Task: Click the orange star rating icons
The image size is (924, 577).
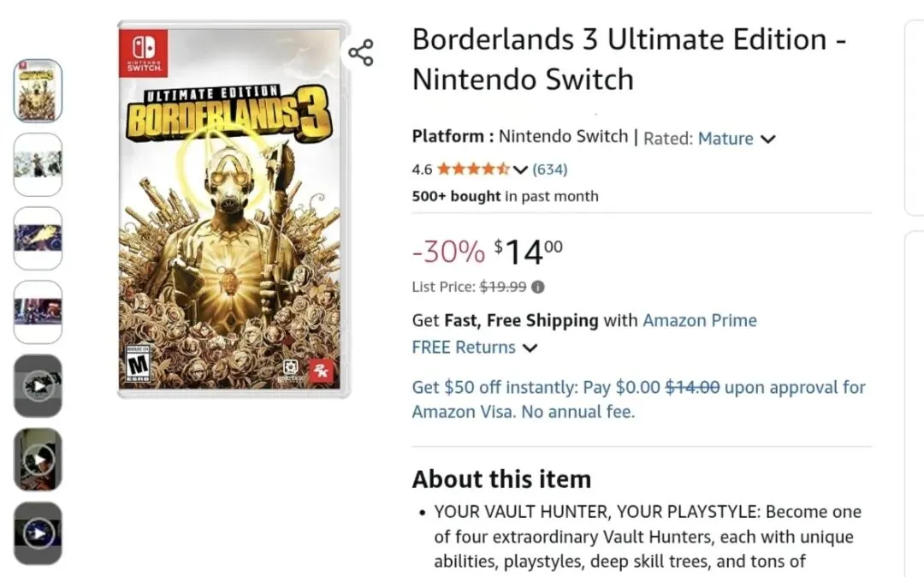Action: (x=473, y=170)
